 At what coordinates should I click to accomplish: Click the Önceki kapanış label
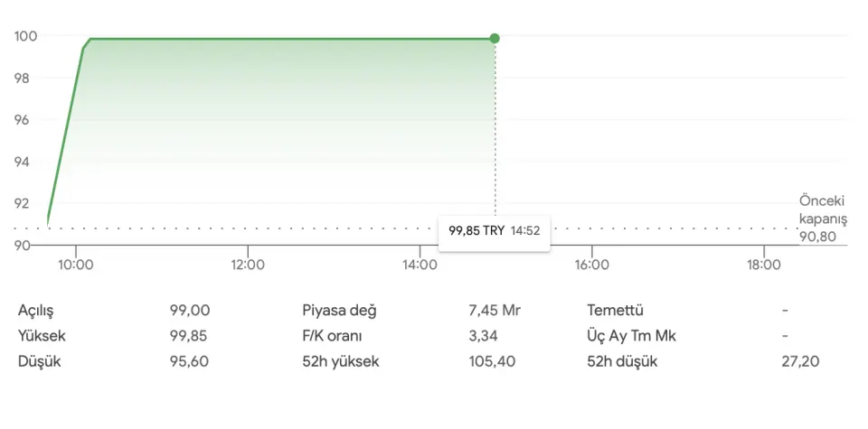coord(820,210)
